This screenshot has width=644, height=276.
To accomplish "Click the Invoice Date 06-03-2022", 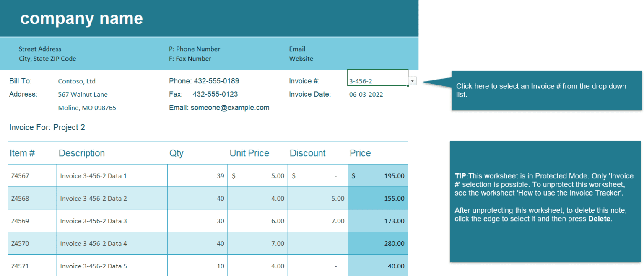I will (367, 94).
